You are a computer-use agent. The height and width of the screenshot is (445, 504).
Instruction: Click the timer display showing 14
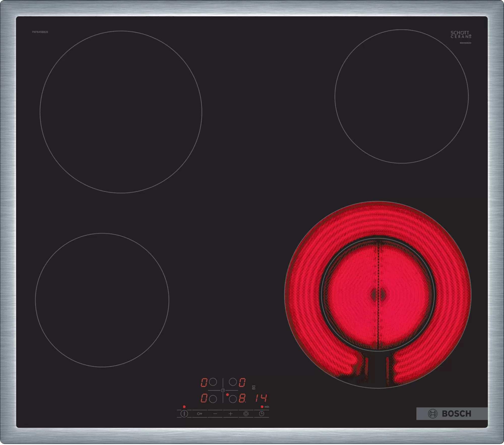(261, 398)
